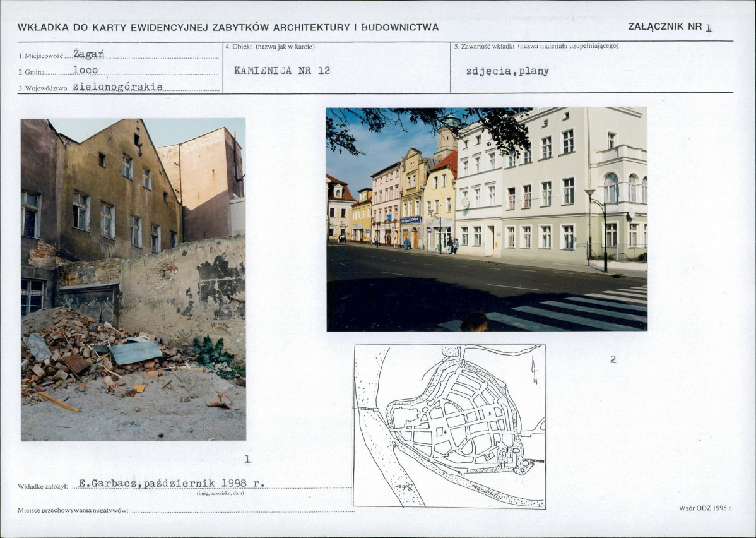Click the blue shop sign in photo 2
The height and width of the screenshot is (538, 756).
point(411,220)
